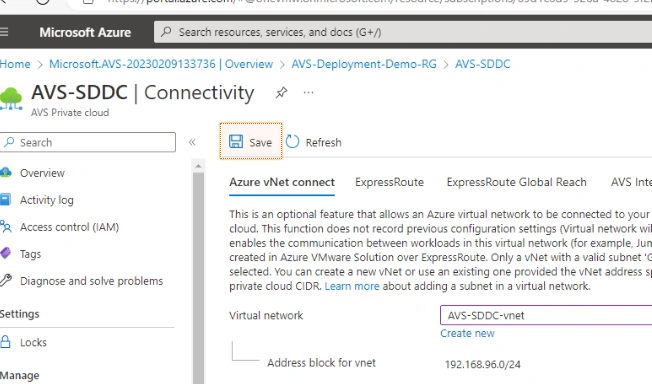Screen dimensions: 652x384
Task: Click the floppy disk Save icon
Action: coord(236,141)
